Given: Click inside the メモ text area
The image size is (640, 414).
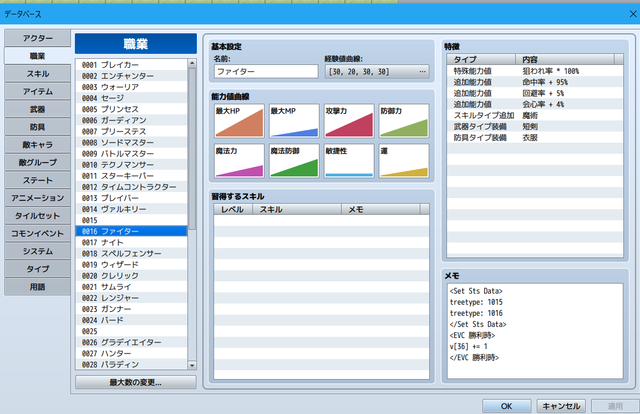Looking at the screenshot, I should coord(535,331).
